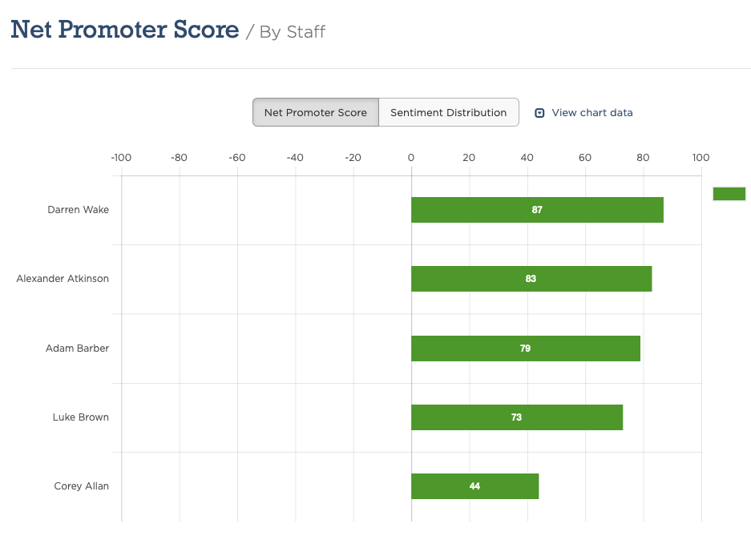Click Corey Allan's 44 score bar
The width and height of the screenshot is (751, 560).
(x=474, y=485)
